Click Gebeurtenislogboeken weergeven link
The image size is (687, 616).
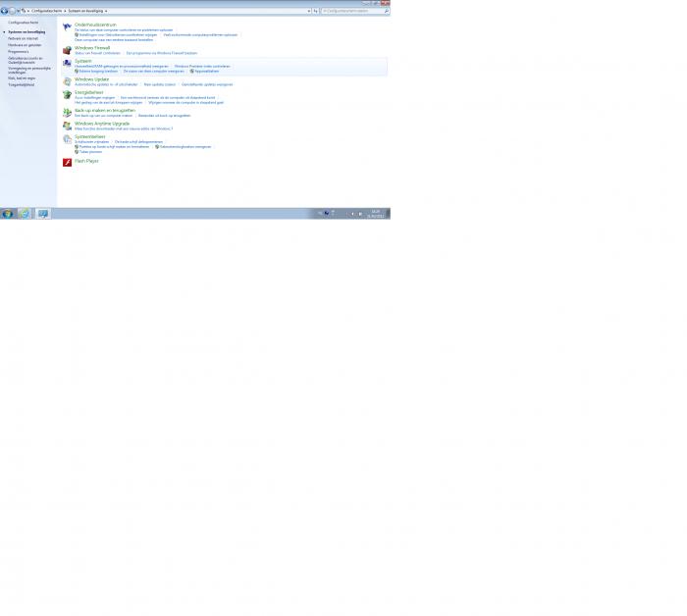click(185, 147)
